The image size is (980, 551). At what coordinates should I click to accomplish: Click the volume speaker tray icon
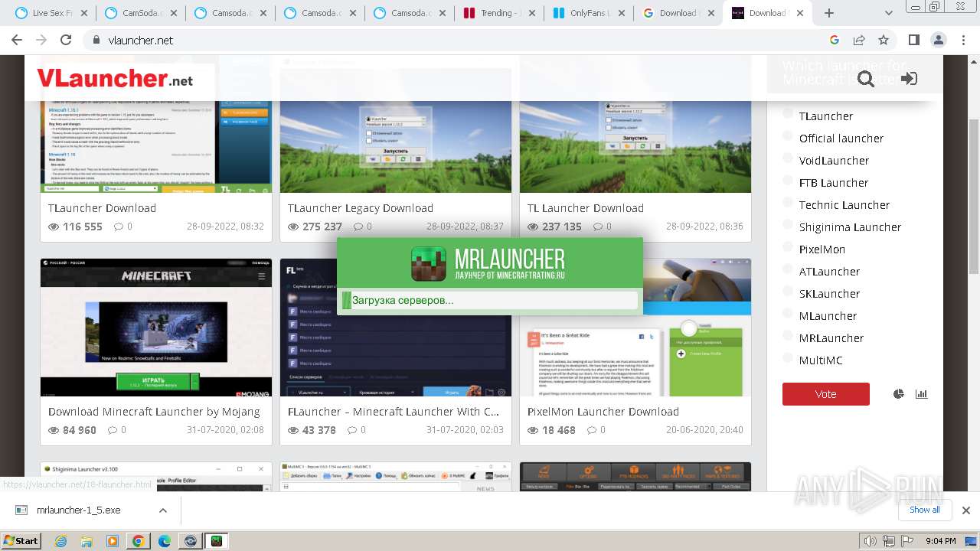(869, 541)
